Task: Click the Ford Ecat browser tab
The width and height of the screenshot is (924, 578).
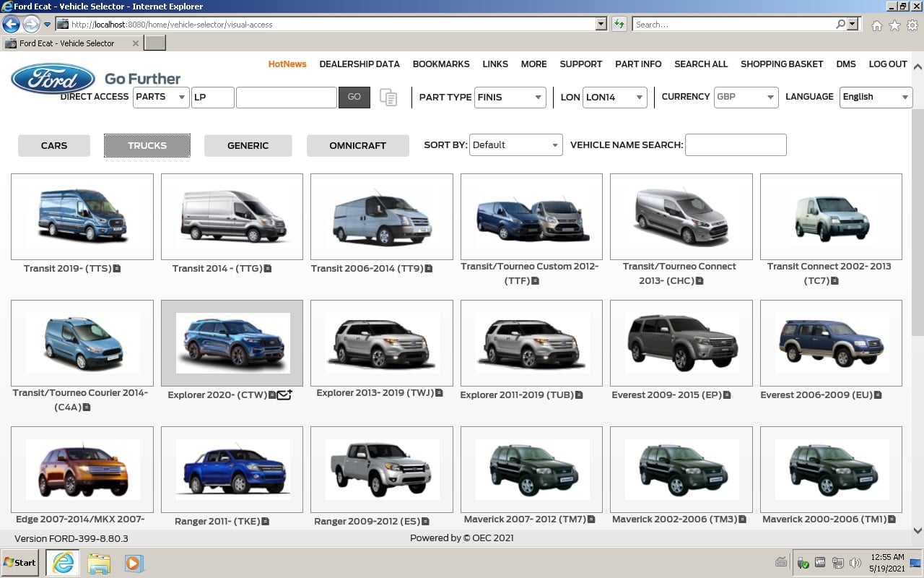Action: [x=71, y=43]
